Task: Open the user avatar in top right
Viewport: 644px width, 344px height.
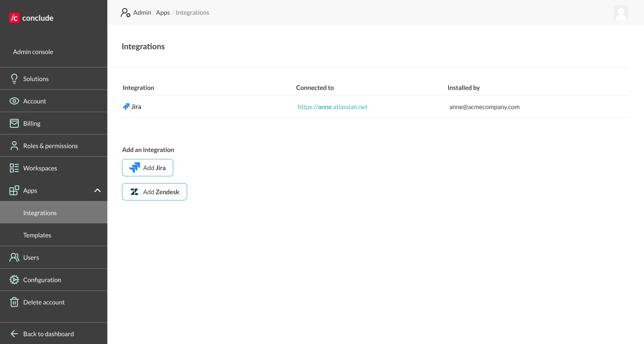Action: coord(621,13)
